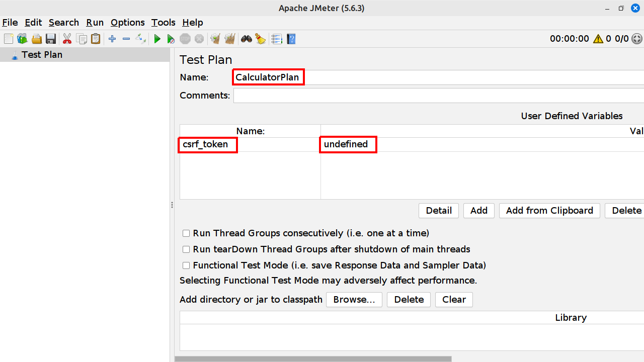644x362 pixels.
Task: Toggle Run tearDown Thread Groups checkbox
Action: click(186, 249)
